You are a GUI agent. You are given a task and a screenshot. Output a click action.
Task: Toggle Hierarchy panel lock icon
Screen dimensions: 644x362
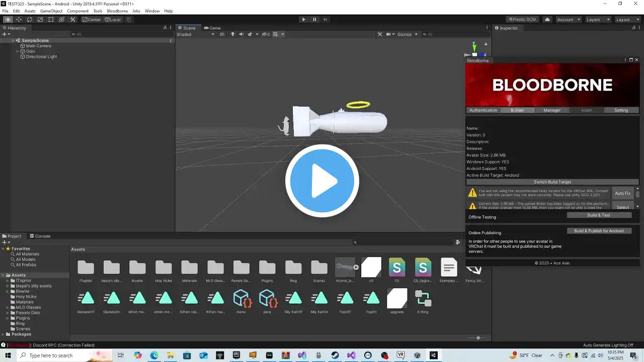click(x=165, y=28)
